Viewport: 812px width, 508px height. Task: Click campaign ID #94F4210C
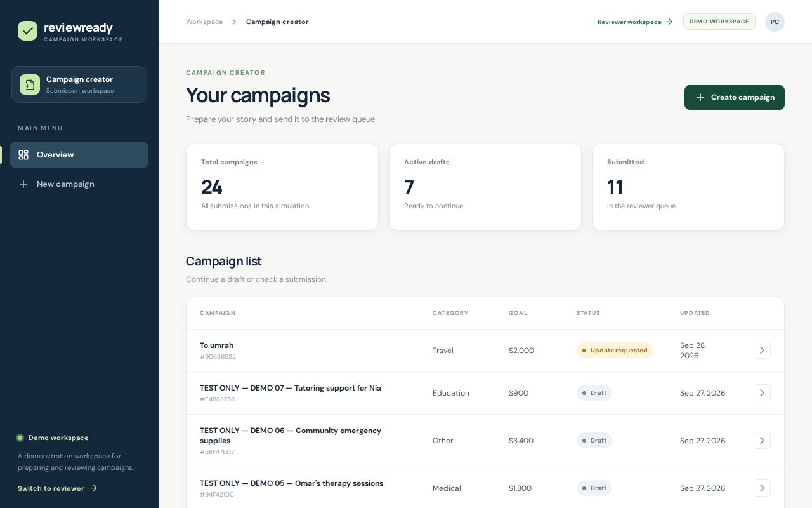click(217, 495)
